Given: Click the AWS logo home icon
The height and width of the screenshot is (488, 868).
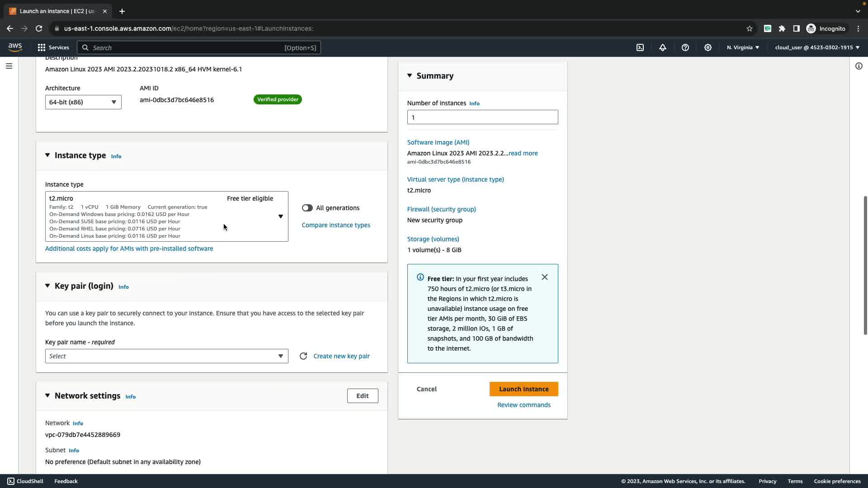Looking at the screenshot, I should pyautogui.click(x=15, y=47).
